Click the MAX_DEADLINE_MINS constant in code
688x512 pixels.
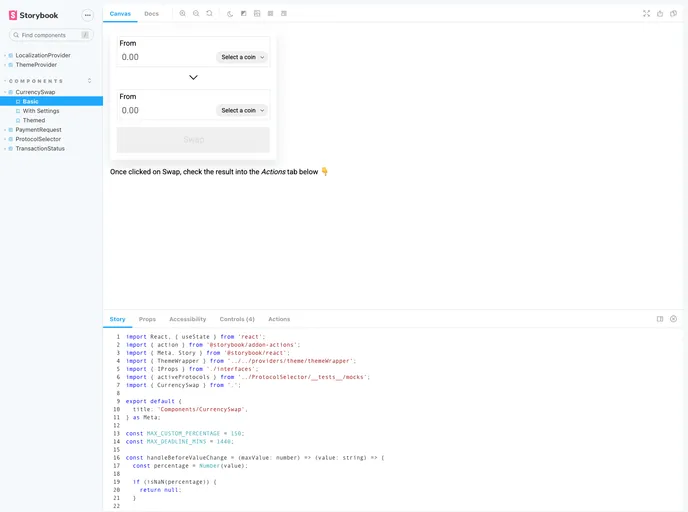click(176, 442)
